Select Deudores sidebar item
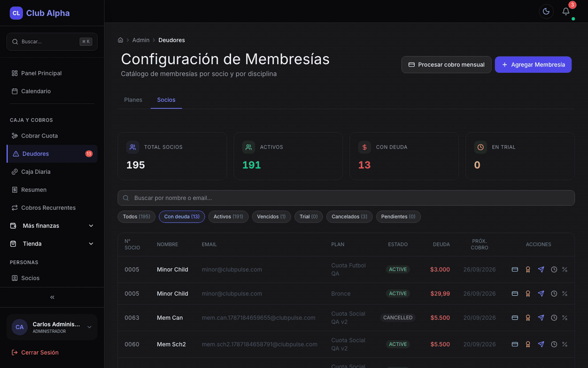The image size is (588, 368). (52, 154)
